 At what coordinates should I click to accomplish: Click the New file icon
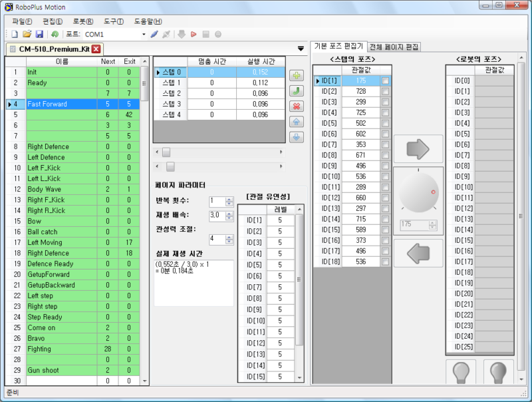(x=15, y=35)
